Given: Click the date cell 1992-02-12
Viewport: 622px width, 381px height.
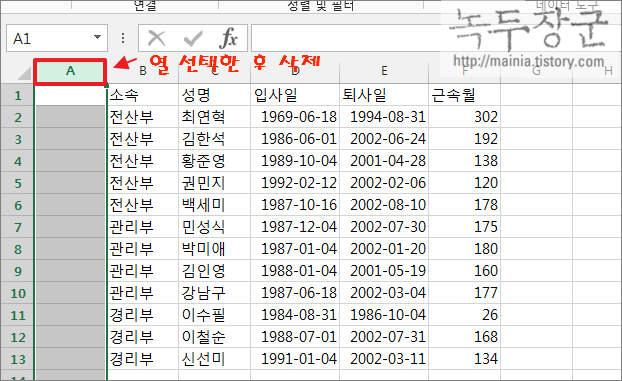Looking at the screenshot, I should 295,183.
